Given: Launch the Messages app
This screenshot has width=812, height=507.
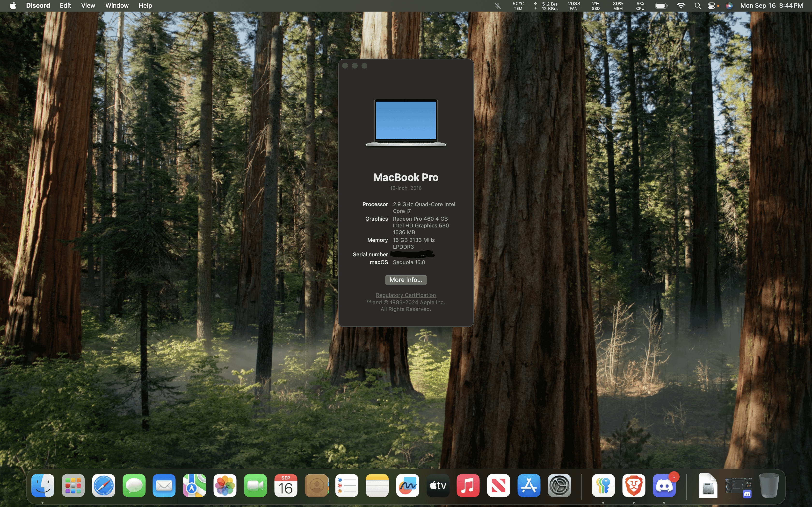Looking at the screenshot, I should [x=134, y=485].
